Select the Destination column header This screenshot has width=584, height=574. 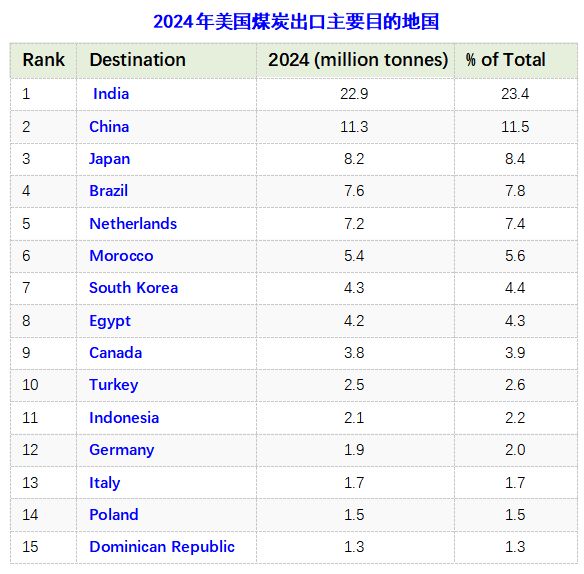[x=137, y=60]
